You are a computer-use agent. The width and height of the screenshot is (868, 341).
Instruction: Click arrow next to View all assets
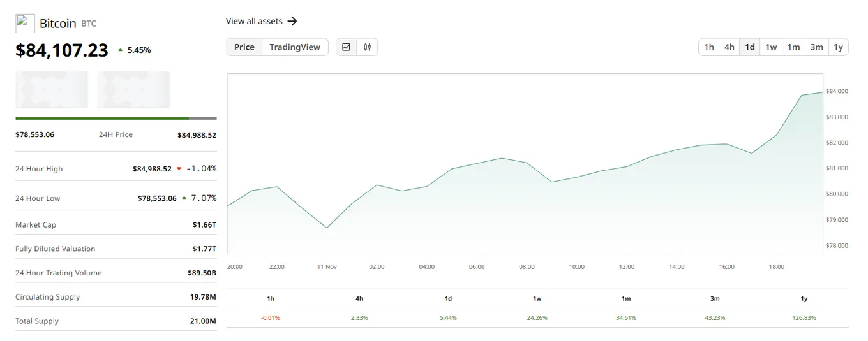(x=292, y=21)
